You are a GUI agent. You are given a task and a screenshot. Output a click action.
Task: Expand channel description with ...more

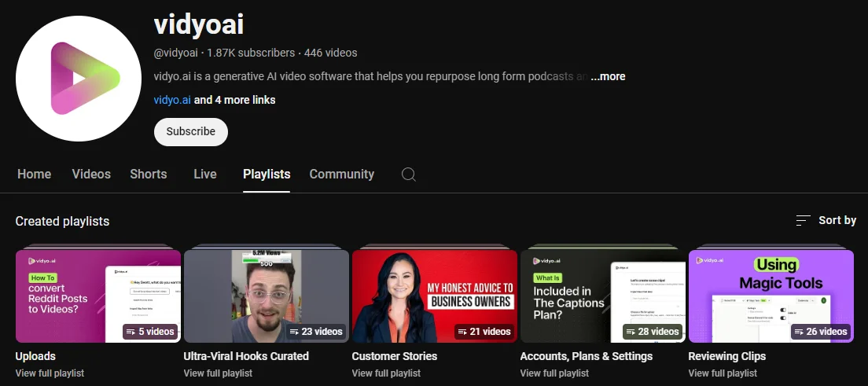[608, 76]
